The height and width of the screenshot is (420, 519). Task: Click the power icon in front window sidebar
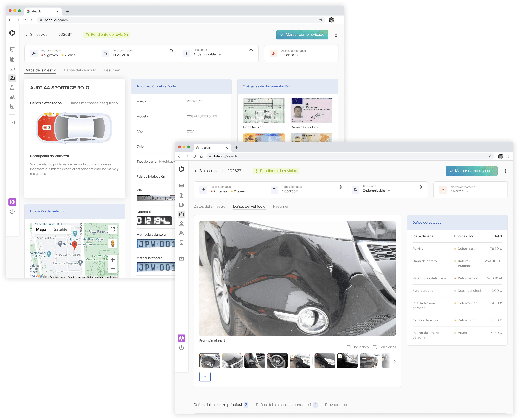181,348
